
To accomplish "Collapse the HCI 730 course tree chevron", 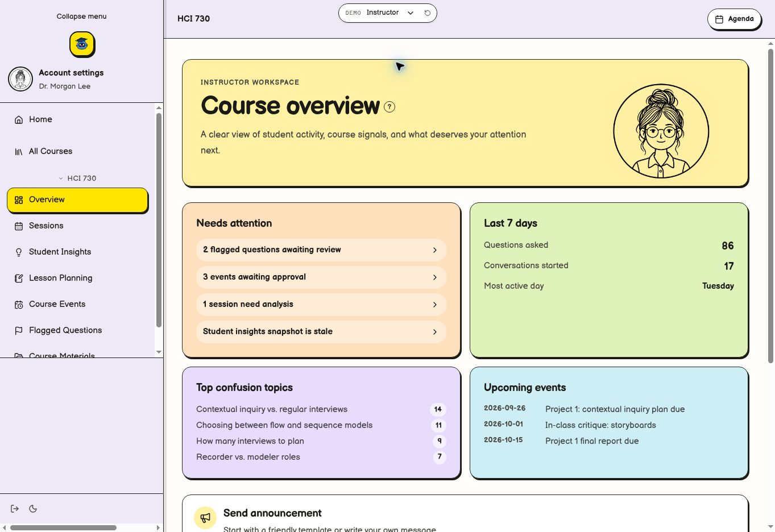I will point(61,178).
